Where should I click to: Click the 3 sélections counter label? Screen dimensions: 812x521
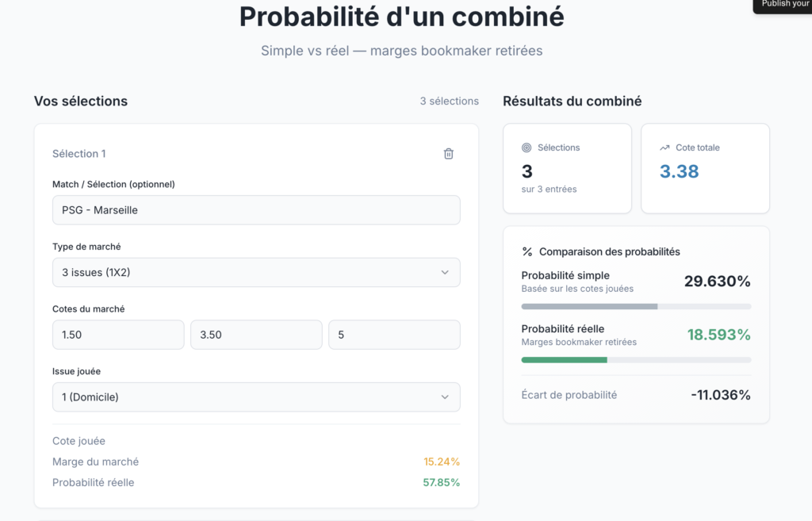(450, 102)
